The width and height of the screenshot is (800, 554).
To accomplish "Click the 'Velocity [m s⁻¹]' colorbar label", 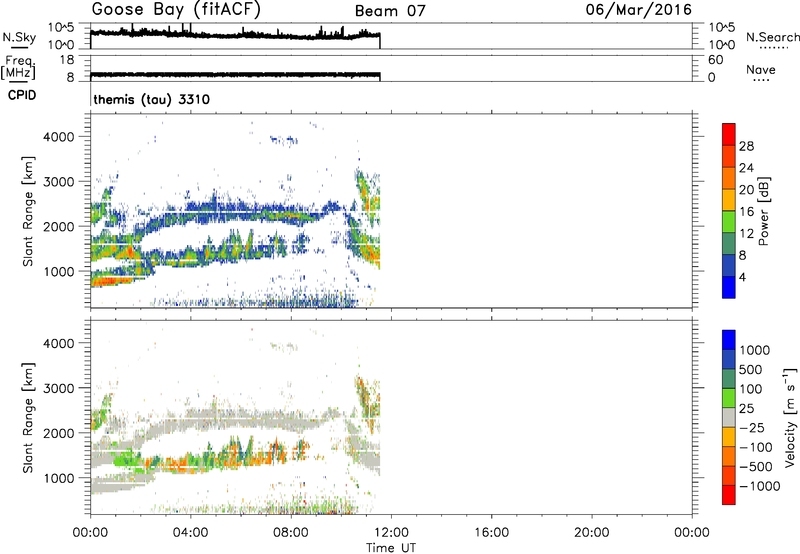I will click(x=790, y=417).
